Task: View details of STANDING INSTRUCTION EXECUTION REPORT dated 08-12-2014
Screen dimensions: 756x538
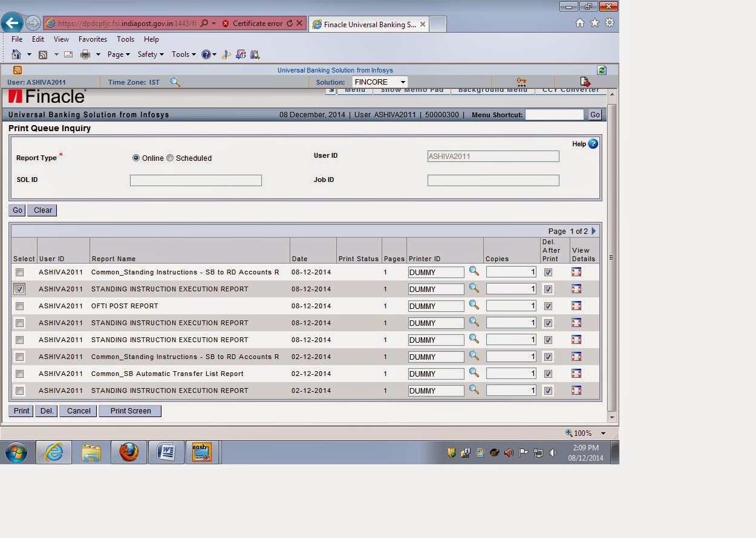Action: [576, 289]
